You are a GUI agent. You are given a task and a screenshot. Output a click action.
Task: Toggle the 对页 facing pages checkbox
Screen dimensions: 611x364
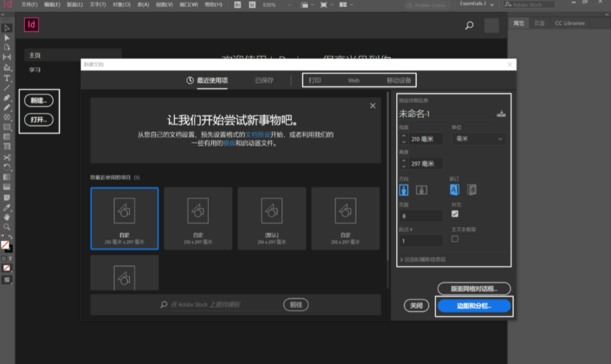point(455,214)
